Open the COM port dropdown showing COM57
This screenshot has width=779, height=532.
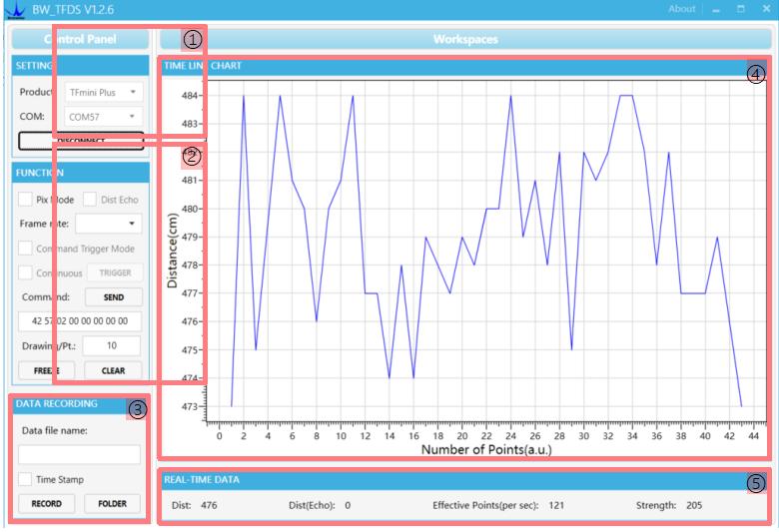click(x=103, y=117)
